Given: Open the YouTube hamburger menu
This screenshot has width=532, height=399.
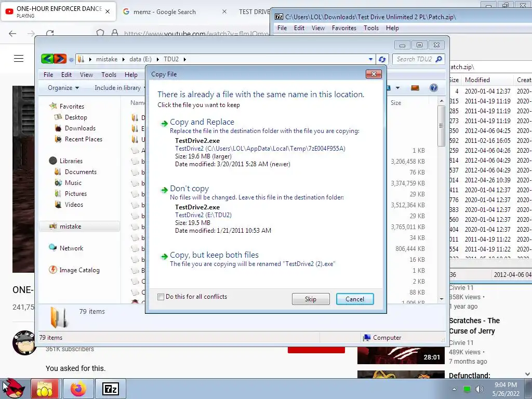Looking at the screenshot, I should pyautogui.click(x=19, y=59).
